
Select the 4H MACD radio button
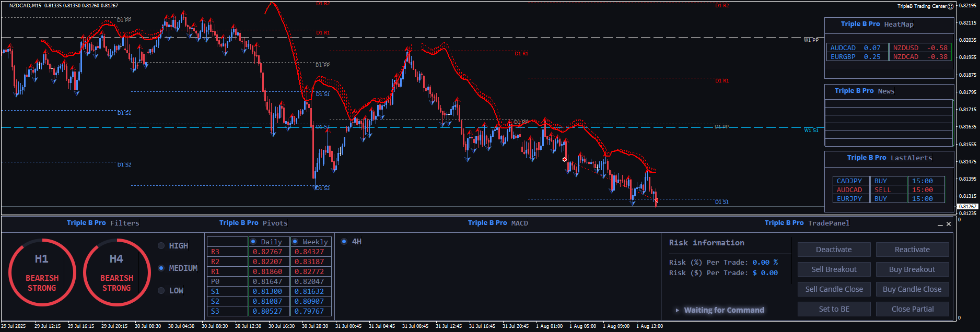coord(344,242)
